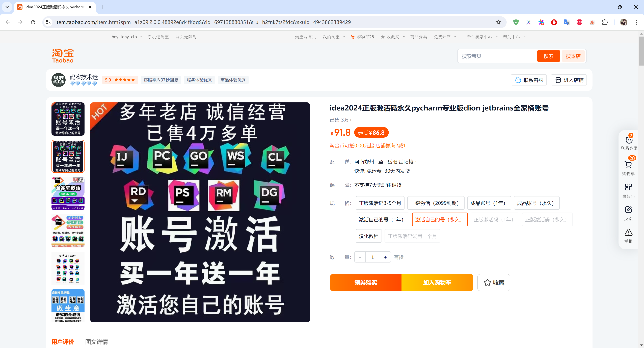Image resolution: width=644 pixels, height=348 pixels.
Task: Open the Chrome extensions puzzle icon
Action: pos(605,22)
